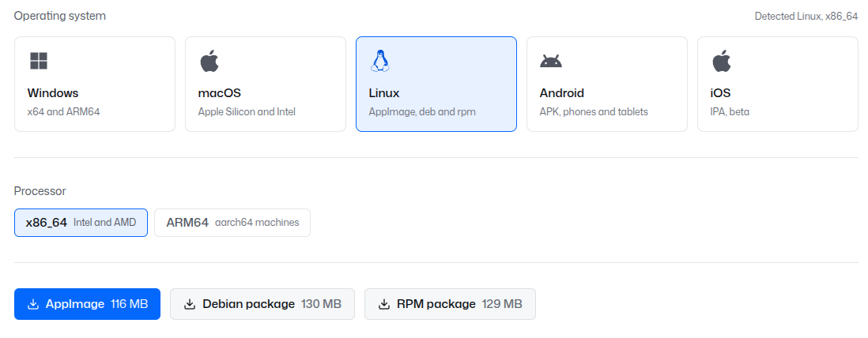868x338 pixels.
Task: Choose the macOS operating system card
Action: [x=266, y=84]
